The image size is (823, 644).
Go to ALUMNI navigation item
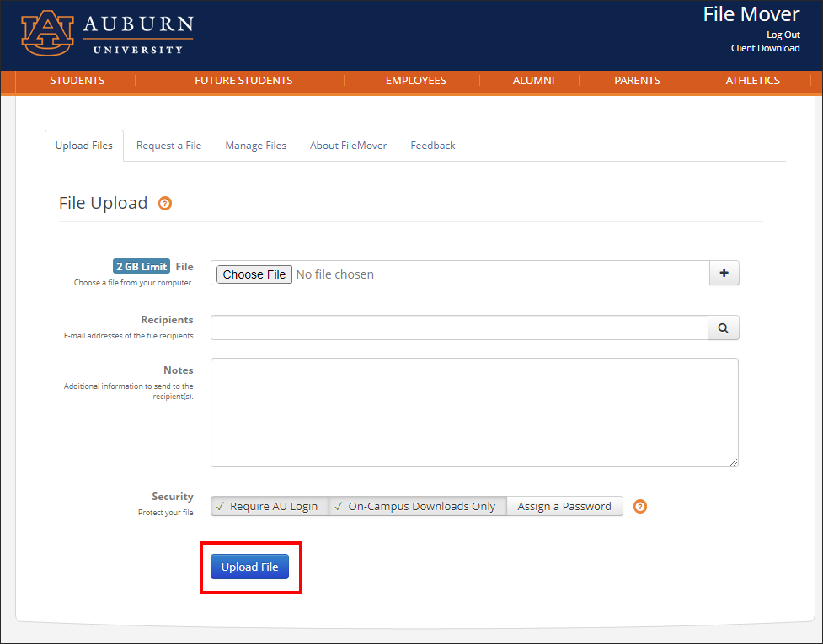[533, 81]
